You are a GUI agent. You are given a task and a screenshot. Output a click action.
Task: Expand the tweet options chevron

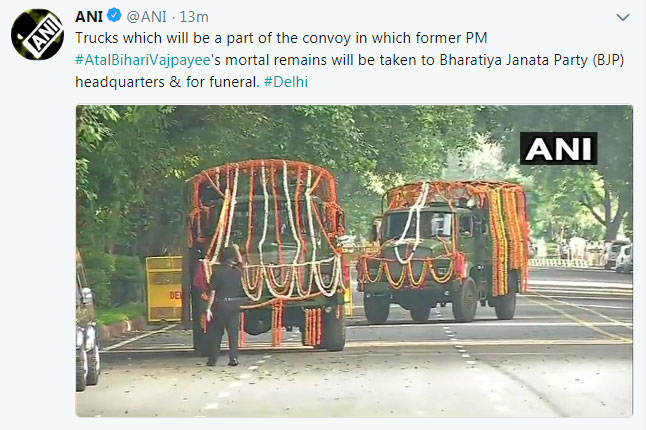pyautogui.click(x=623, y=17)
